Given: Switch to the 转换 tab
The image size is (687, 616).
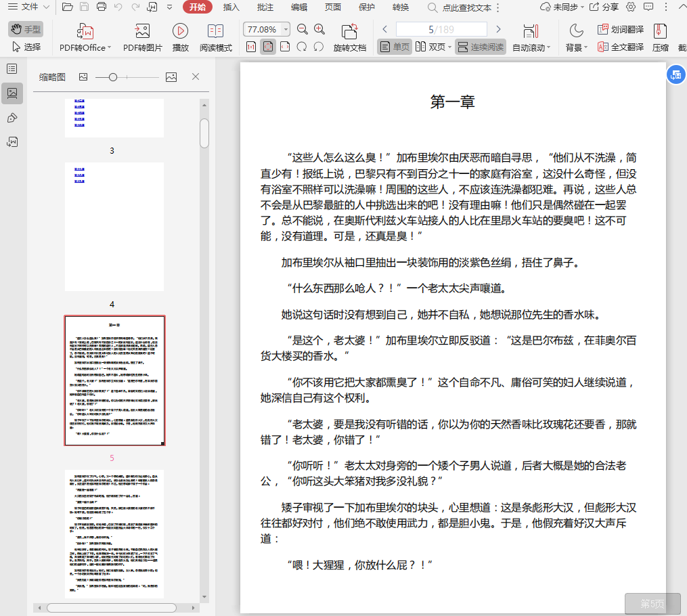Looking at the screenshot, I should pyautogui.click(x=401, y=7).
